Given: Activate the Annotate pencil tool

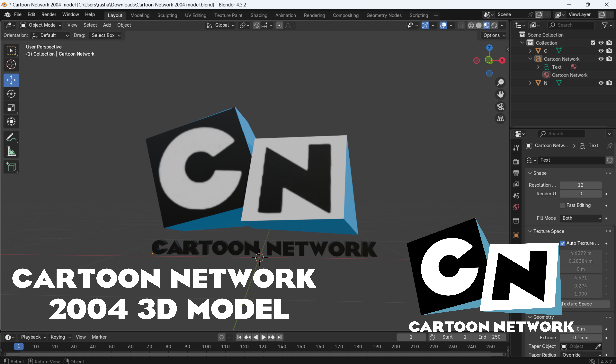Looking at the screenshot, I should pos(11,137).
